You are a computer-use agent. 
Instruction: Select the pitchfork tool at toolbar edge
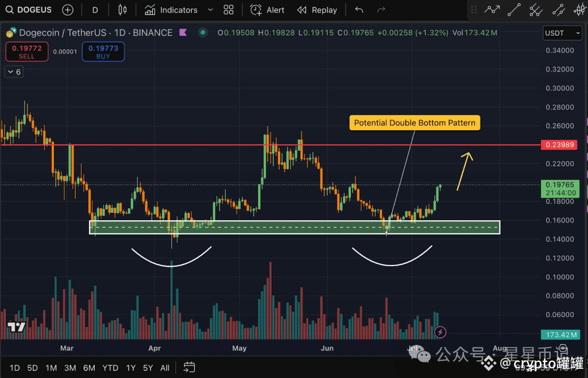point(580,10)
